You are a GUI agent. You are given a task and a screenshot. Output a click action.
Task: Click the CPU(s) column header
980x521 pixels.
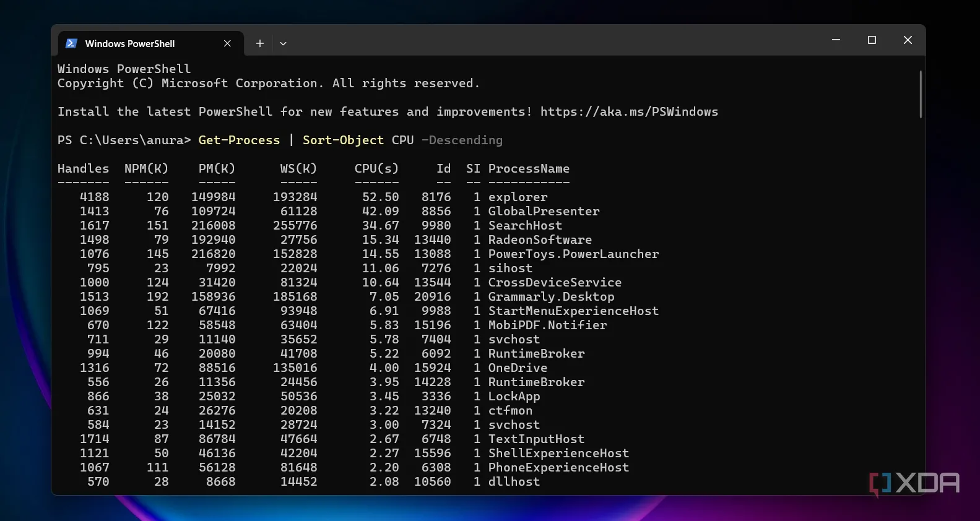tap(376, 169)
